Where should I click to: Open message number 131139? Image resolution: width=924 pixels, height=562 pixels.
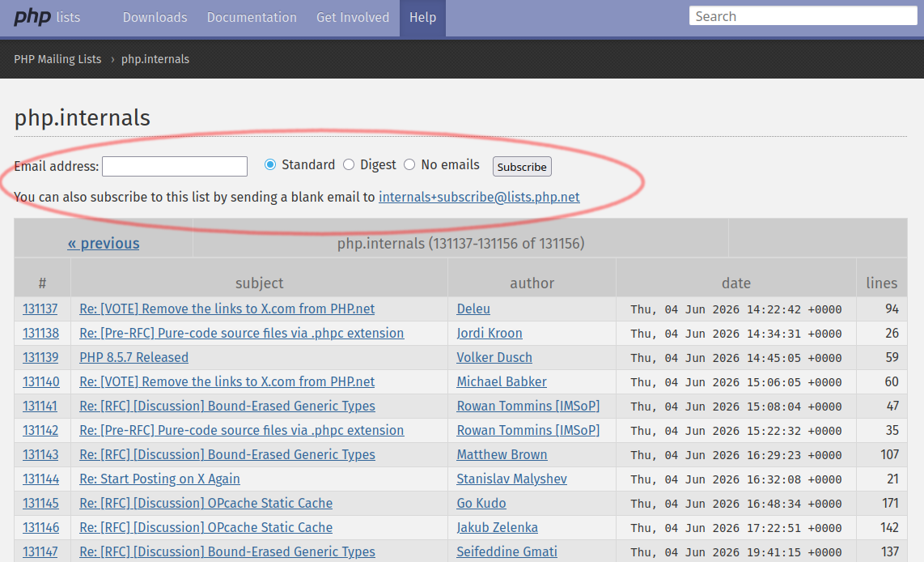40,357
